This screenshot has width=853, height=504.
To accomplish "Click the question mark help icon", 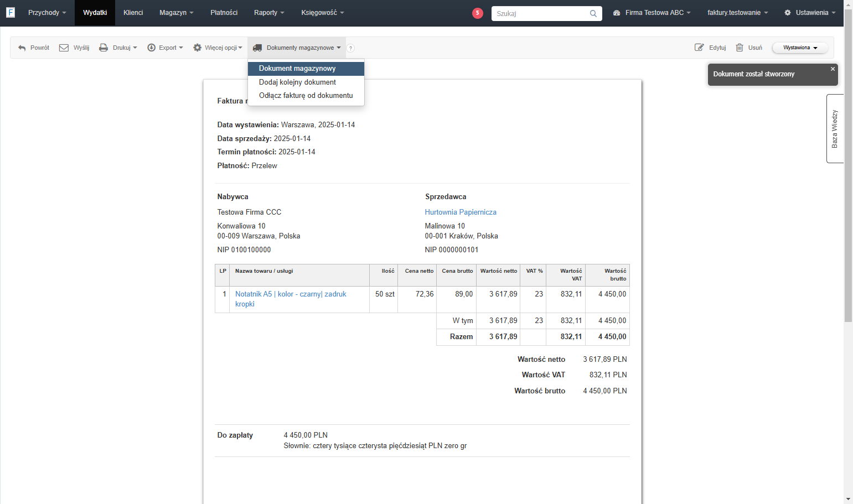I will pyautogui.click(x=350, y=48).
